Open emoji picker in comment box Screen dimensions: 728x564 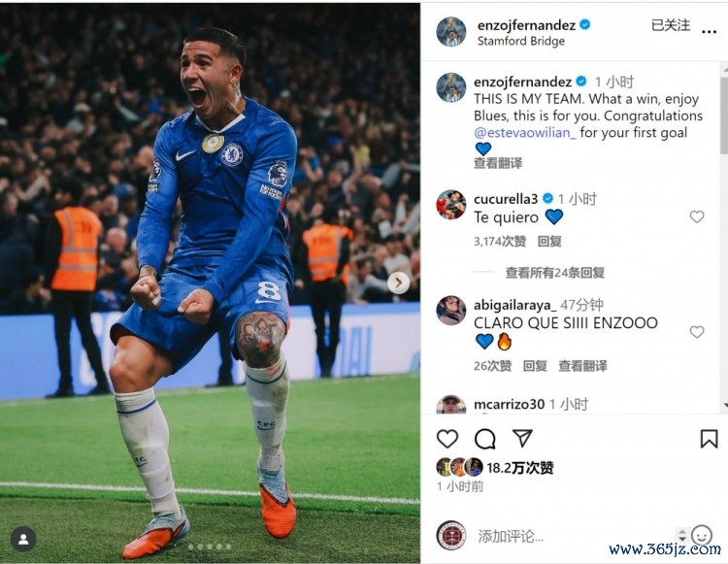702,536
